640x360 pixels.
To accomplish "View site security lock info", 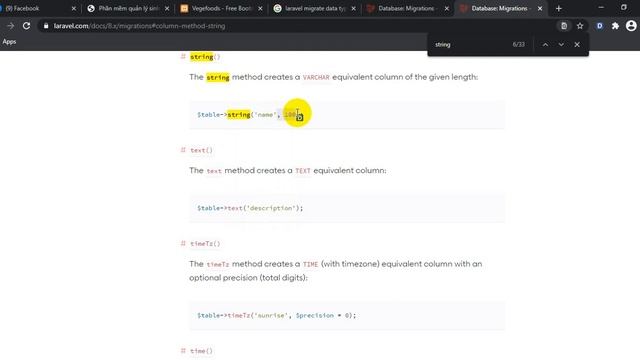I will 46,26.
